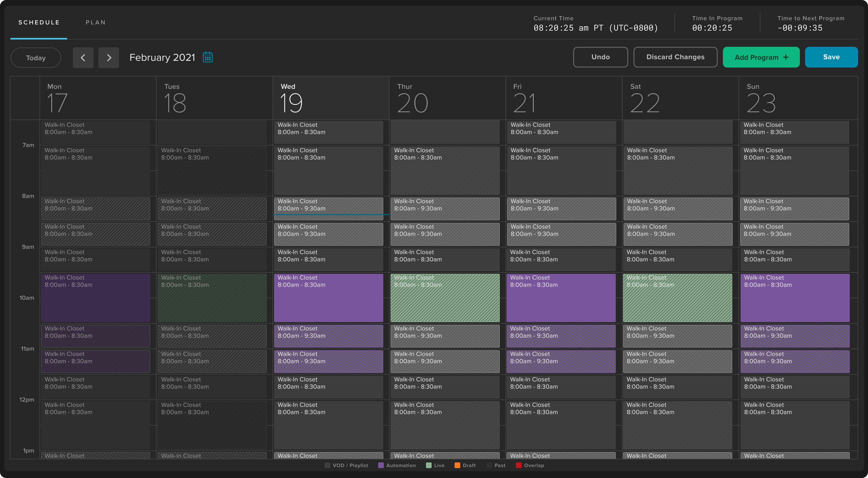Viewport: 868px width, 478px height.
Task: Open Tuesday's hatched 7am program block
Action: [x=212, y=171]
